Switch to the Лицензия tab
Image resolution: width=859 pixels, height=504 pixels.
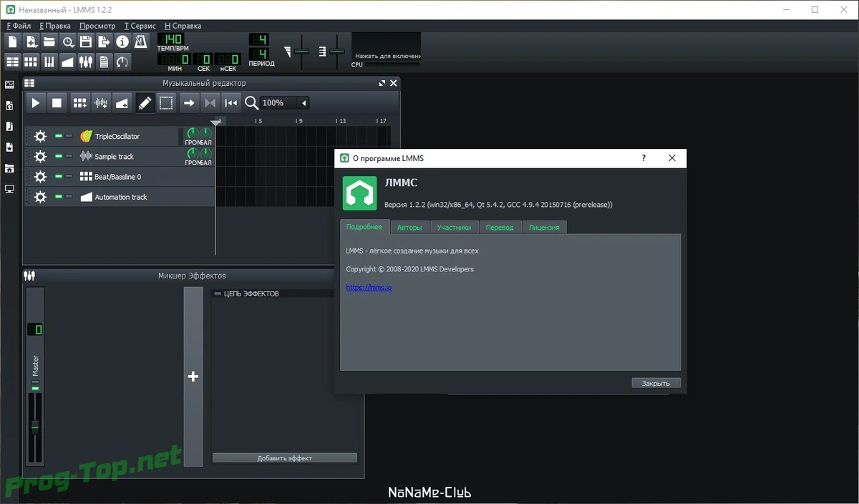pos(545,227)
